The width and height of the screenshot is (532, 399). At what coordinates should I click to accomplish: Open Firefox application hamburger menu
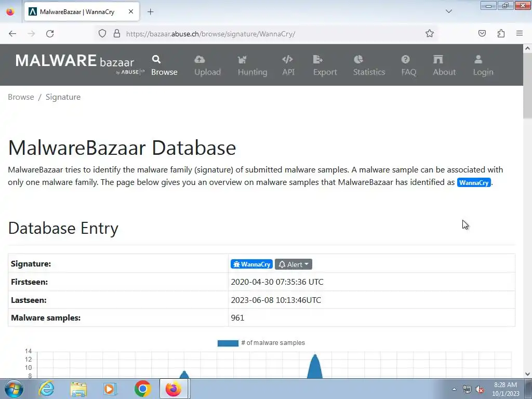520,33
